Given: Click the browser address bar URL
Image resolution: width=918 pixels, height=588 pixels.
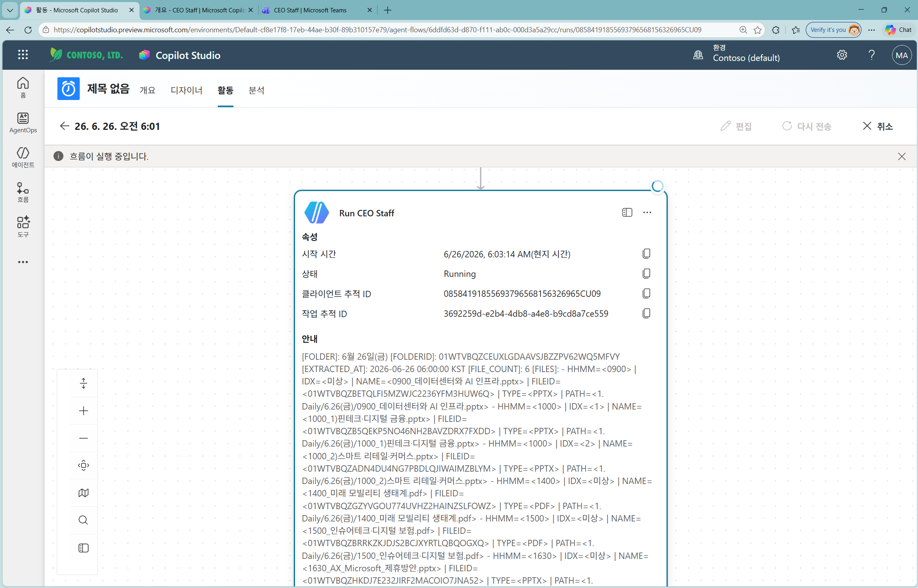Looking at the screenshot, I should pos(377,30).
